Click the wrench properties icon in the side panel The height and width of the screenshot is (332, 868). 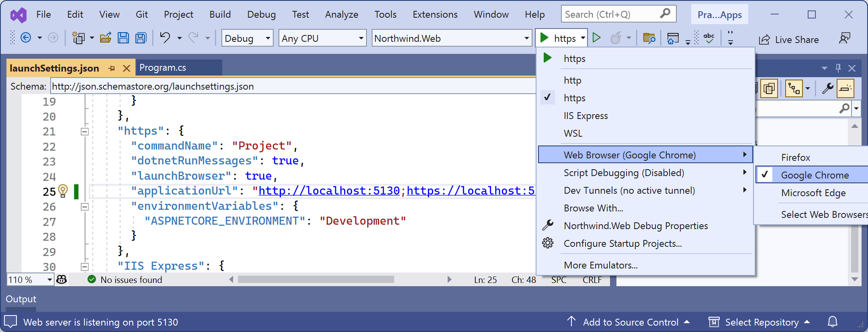click(x=827, y=88)
